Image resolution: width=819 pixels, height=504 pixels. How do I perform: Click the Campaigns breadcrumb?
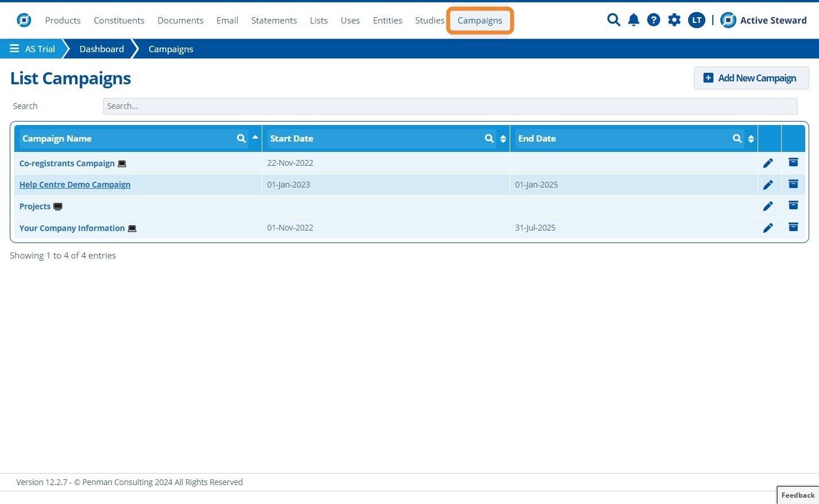click(x=171, y=49)
